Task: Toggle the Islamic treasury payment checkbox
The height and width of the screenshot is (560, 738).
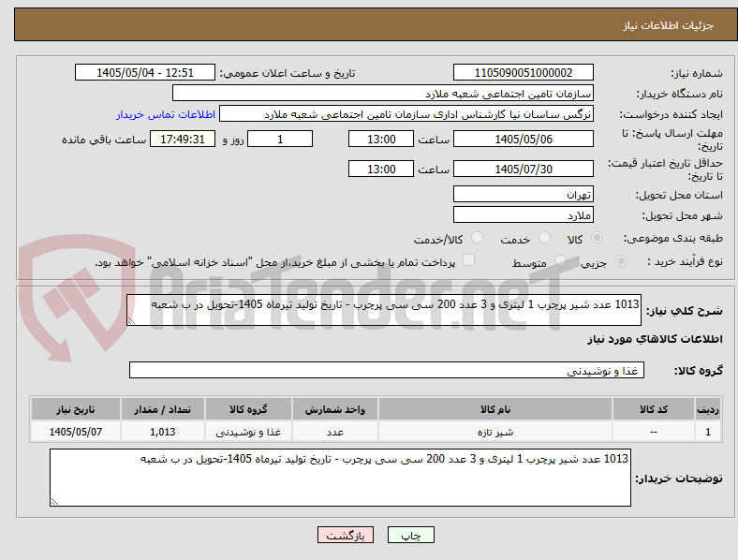Action: pos(469,260)
